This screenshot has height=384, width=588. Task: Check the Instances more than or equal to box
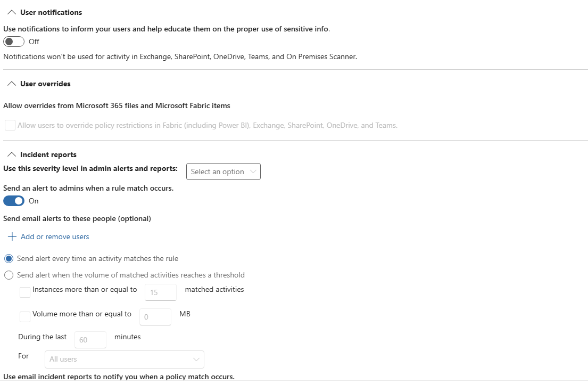25,292
